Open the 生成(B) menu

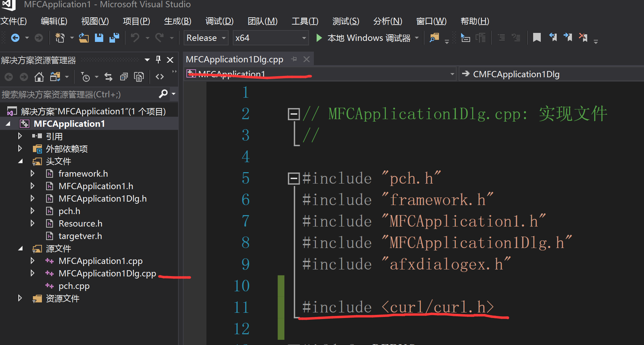[177, 21]
